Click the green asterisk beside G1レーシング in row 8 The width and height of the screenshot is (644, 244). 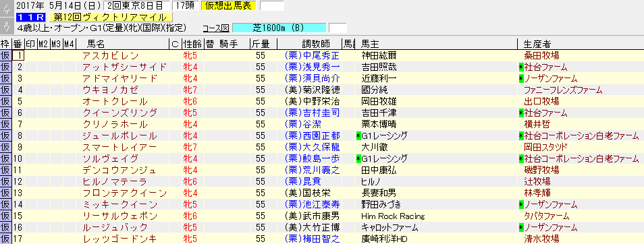tap(358, 135)
